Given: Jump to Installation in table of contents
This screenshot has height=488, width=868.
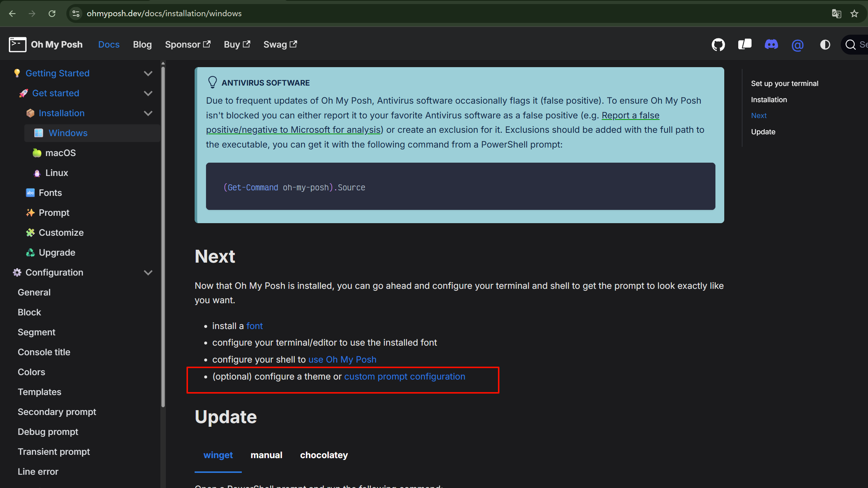Looking at the screenshot, I should 769,100.
